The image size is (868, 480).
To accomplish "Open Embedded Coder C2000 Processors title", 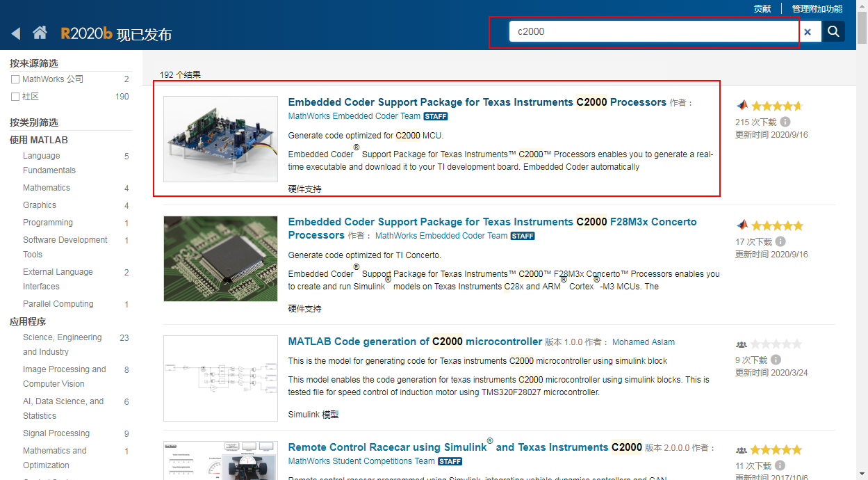I will 477,102.
